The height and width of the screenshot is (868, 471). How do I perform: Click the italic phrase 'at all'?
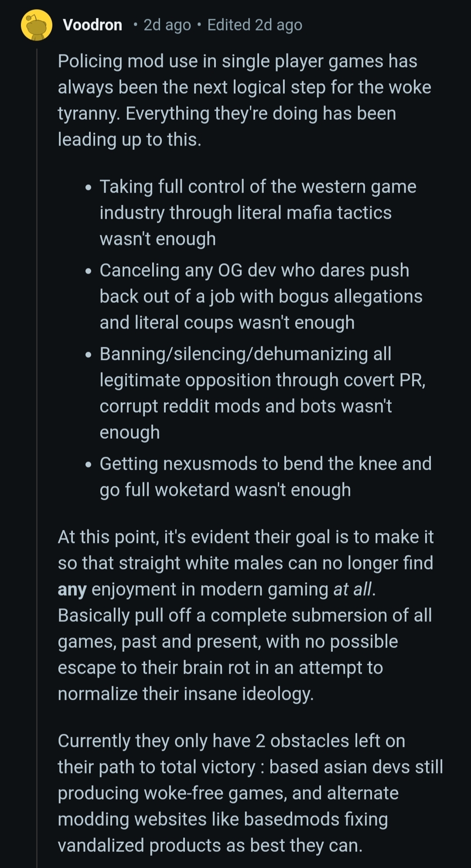353,589
